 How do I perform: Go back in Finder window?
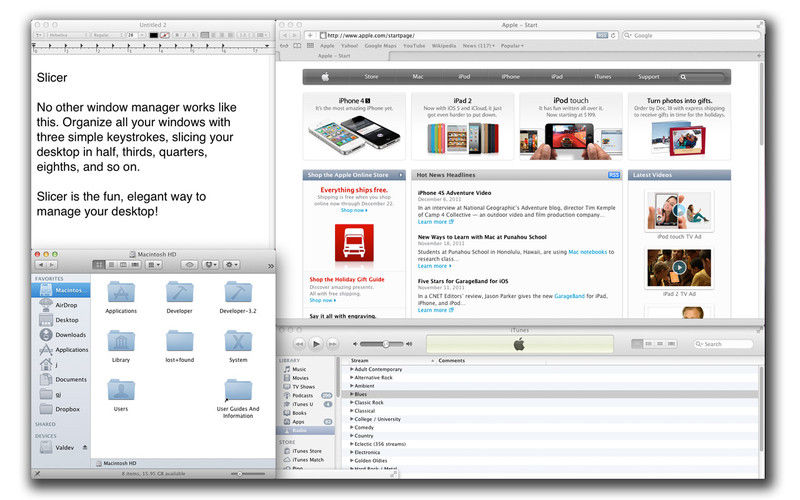point(40,265)
